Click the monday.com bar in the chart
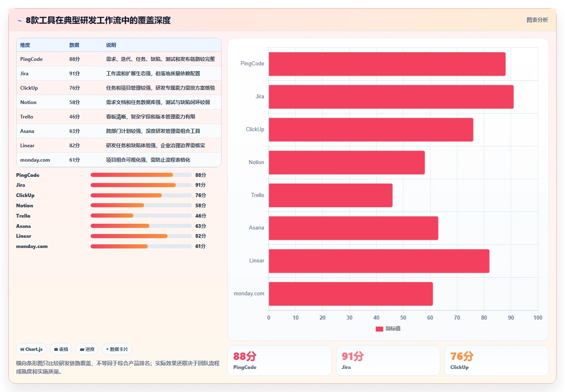This screenshot has height=392, width=565. coord(350,294)
